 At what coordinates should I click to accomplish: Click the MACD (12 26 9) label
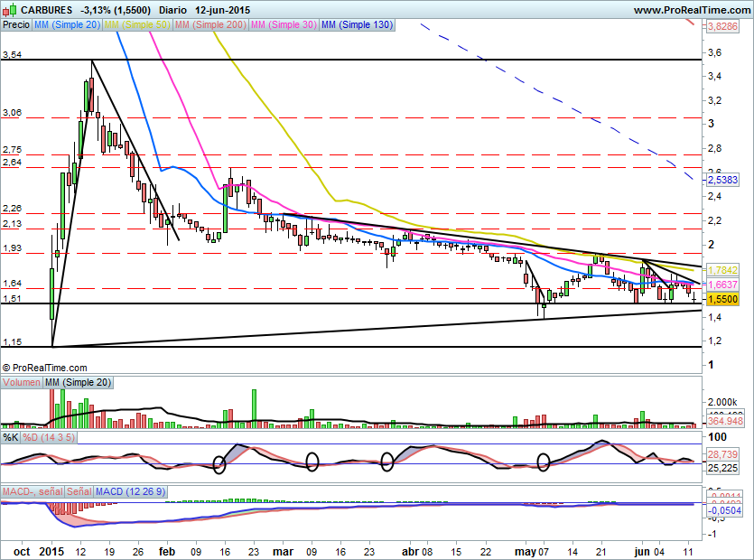click(x=131, y=490)
